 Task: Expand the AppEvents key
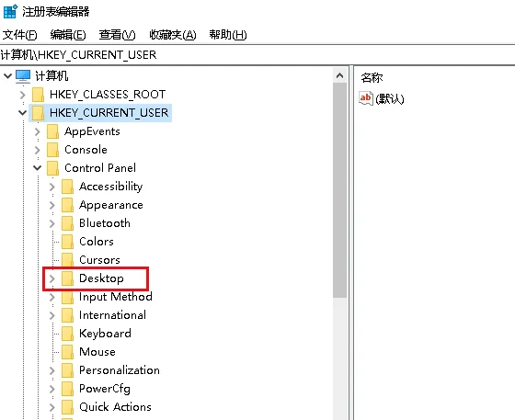(37, 131)
